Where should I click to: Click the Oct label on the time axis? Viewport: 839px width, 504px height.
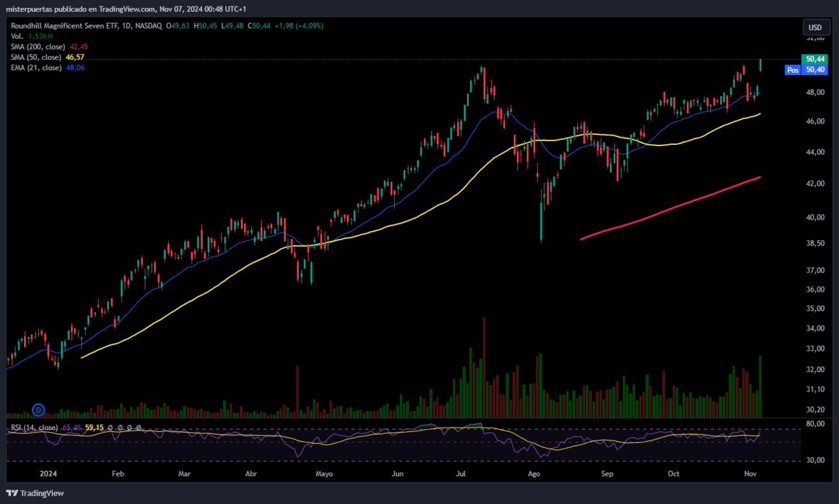point(673,473)
